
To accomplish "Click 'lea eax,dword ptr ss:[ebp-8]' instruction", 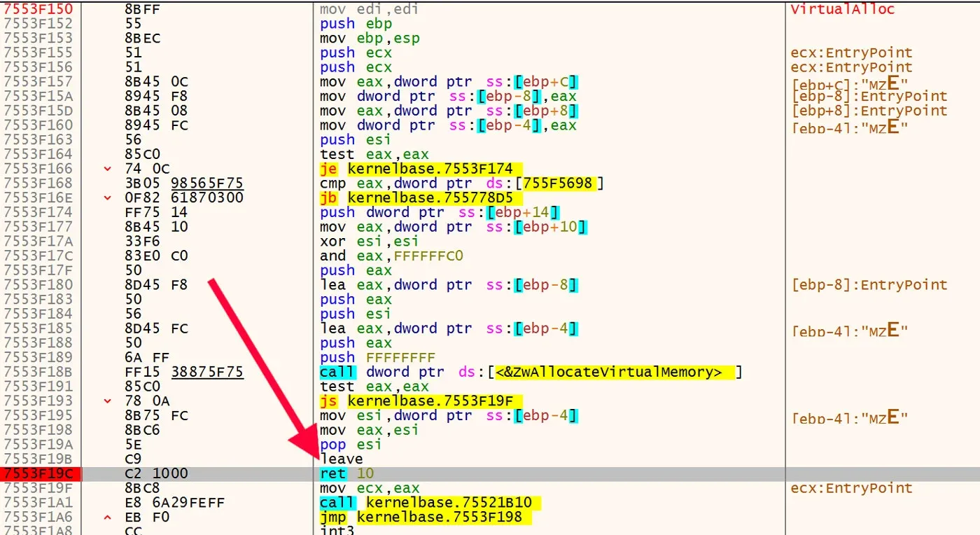I will pos(448,285).
